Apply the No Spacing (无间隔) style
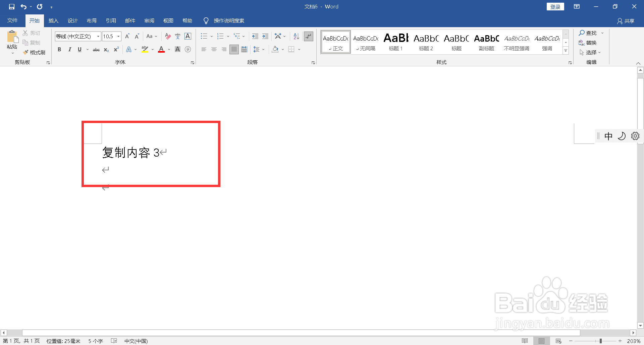Image resolution: width=644 pixels, height=345 pixels. [366, 42]
